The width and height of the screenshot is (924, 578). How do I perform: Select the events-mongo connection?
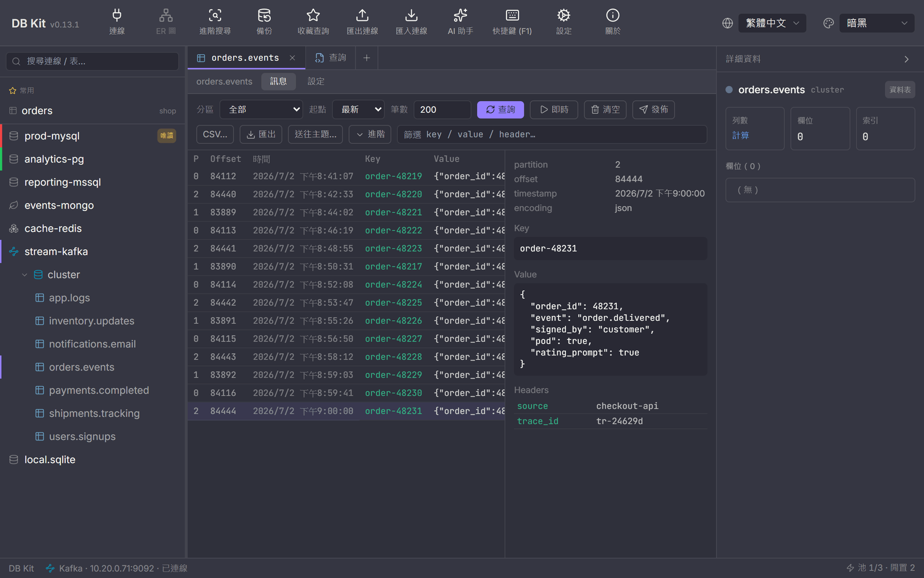click(x=92, y=205)
